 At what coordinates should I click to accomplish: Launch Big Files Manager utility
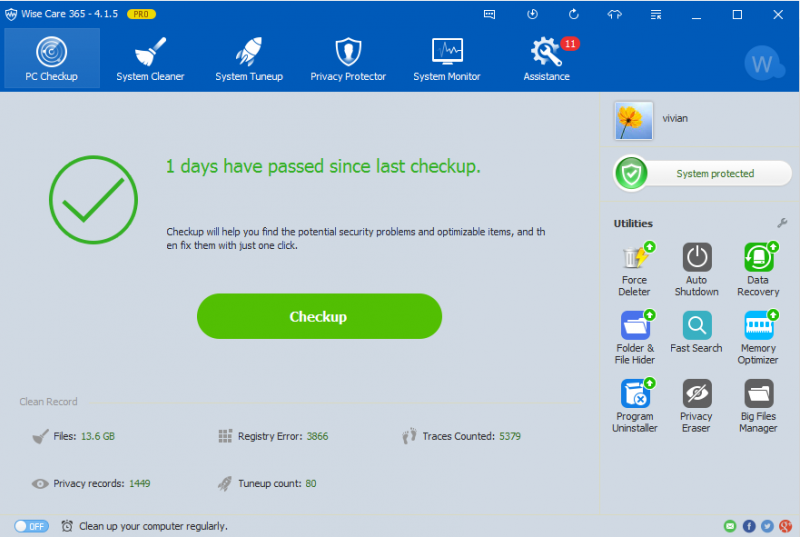(x=758, y=406)
